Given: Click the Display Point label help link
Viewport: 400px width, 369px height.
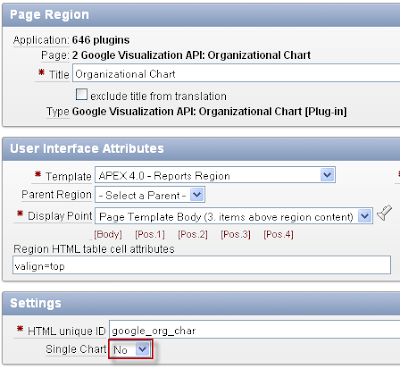Looking at the screenshot, I should [60, 216].
